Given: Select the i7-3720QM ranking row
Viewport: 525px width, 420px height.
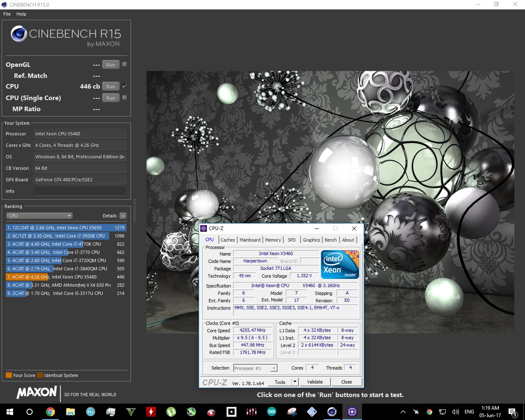Looking at the screenshot, I should [66, 260].
